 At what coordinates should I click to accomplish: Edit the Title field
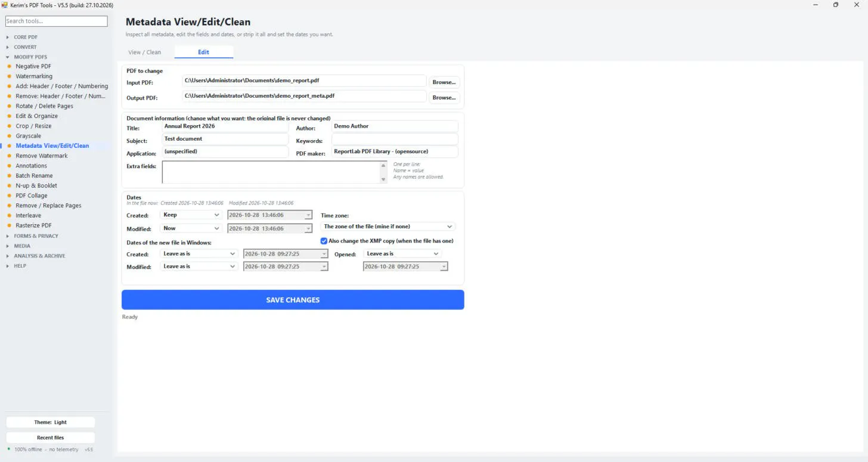pos(225,126)
